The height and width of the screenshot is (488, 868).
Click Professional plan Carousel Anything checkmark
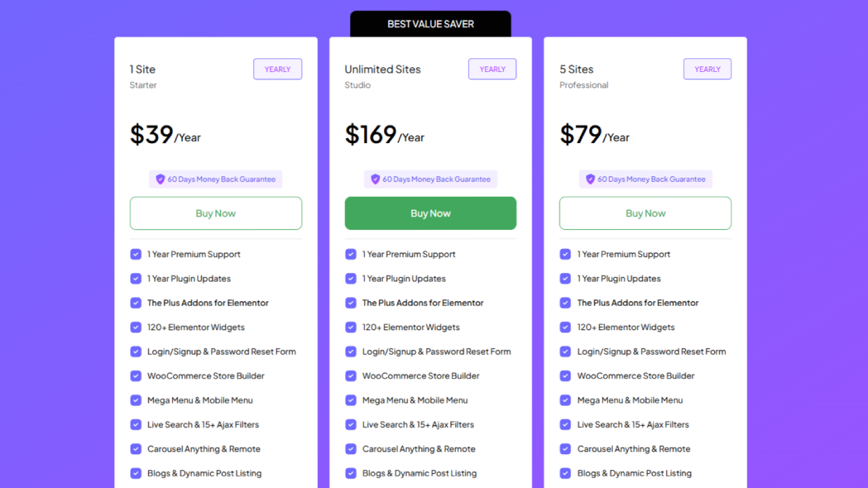click(x=565, y=449)
